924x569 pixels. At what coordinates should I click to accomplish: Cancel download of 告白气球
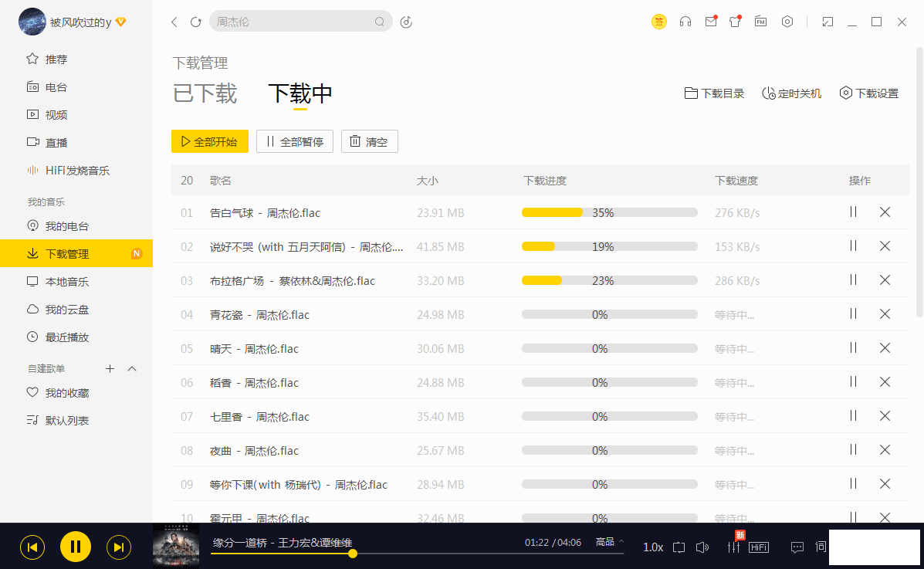pos(885,212)
